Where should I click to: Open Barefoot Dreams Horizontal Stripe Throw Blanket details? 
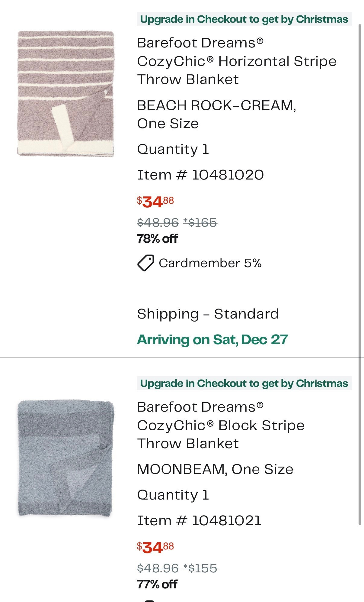pyautogui.click(x=237, y=61)
